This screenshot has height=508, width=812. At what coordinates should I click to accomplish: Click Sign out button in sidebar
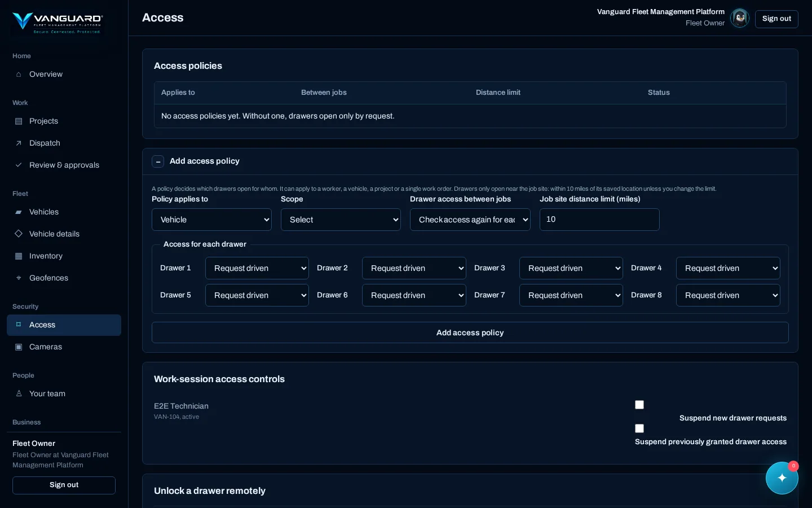(64, 485)
